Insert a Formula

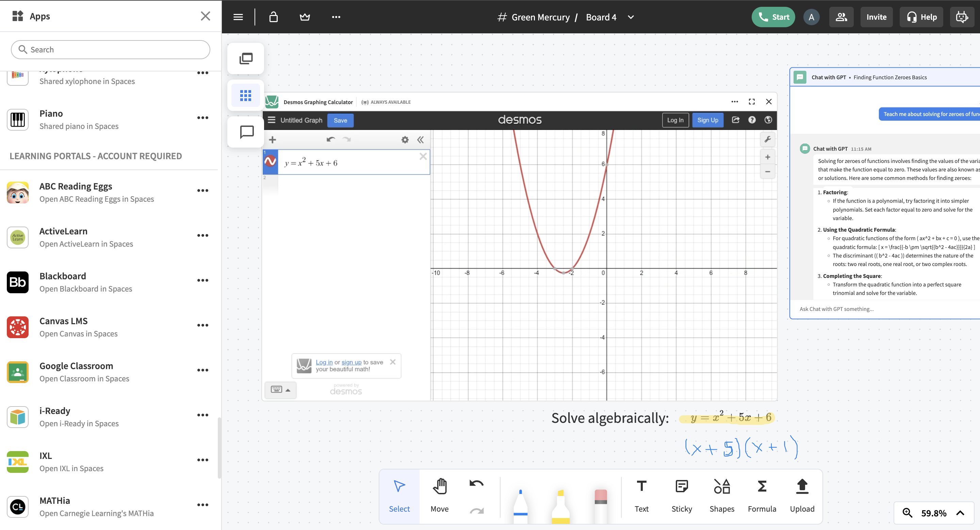point(762,494)
